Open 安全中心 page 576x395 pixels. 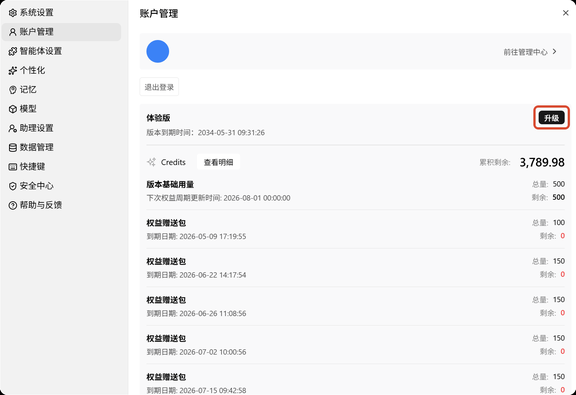click(x=61, y=186)
